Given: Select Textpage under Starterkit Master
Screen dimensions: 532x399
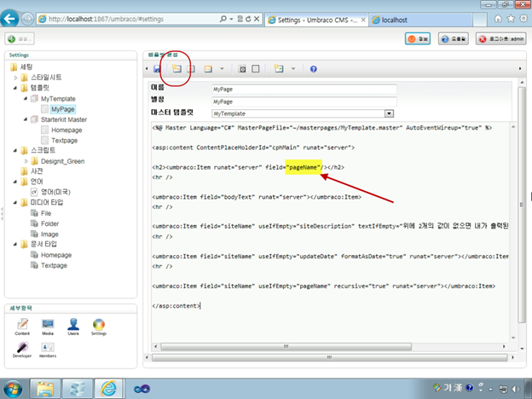Looking at the screenshot, I should tap(65, 141).
